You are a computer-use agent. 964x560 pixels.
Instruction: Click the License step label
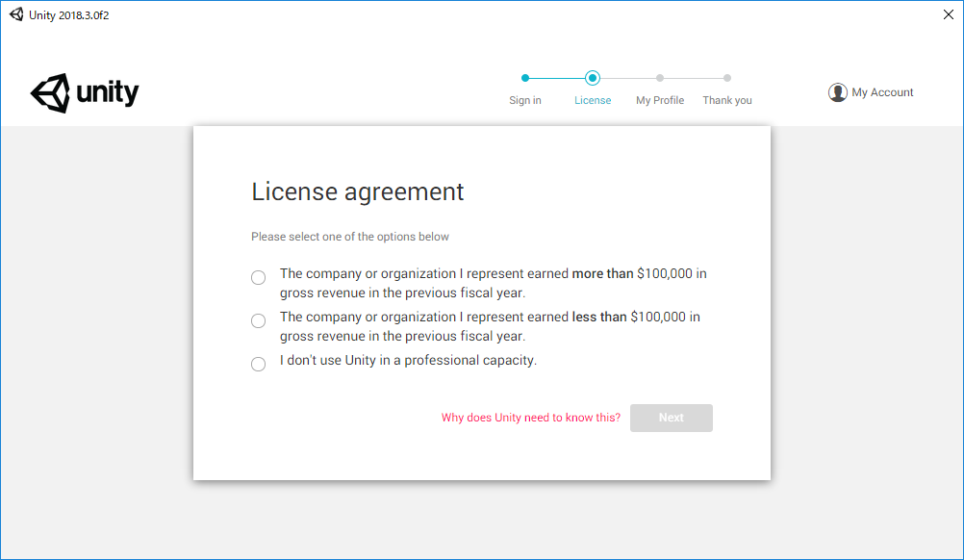pyautogui.click(x=592, y=100)
